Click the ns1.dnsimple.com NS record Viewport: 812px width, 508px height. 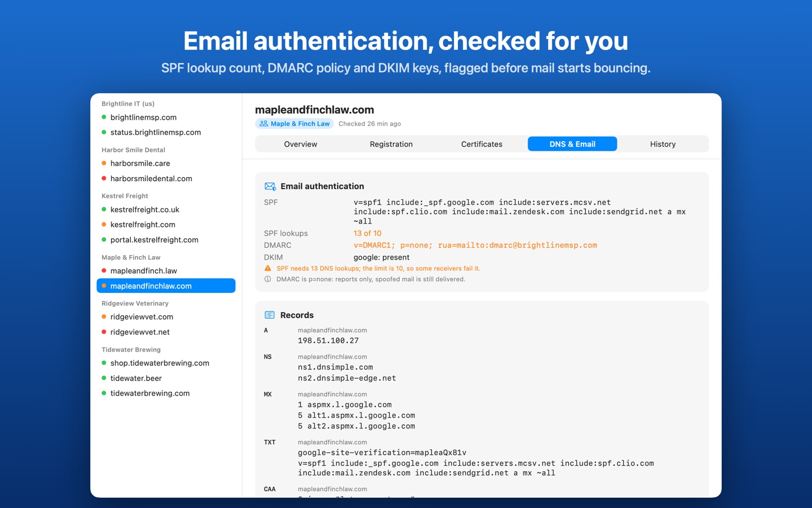click(x=336, y=367)
